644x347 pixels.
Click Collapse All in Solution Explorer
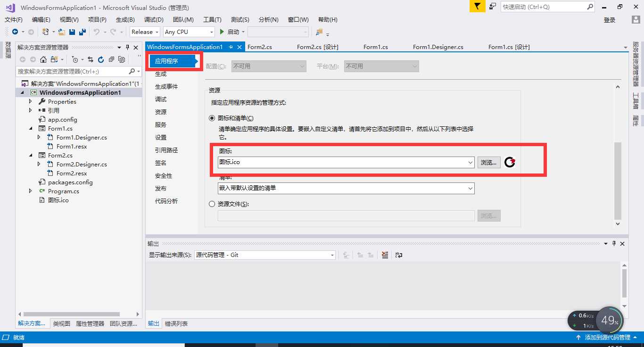point(111,59)
